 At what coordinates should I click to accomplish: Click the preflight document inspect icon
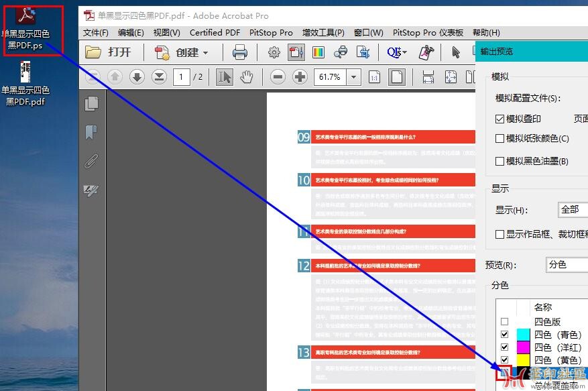tap(363, 52)
